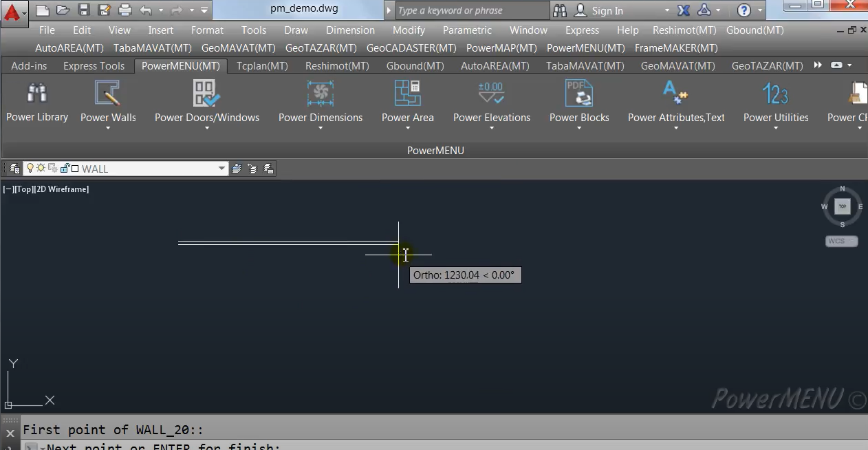The image size is (868, 450).
Task: Open the Draw menu
Action: tap(296, 30)
